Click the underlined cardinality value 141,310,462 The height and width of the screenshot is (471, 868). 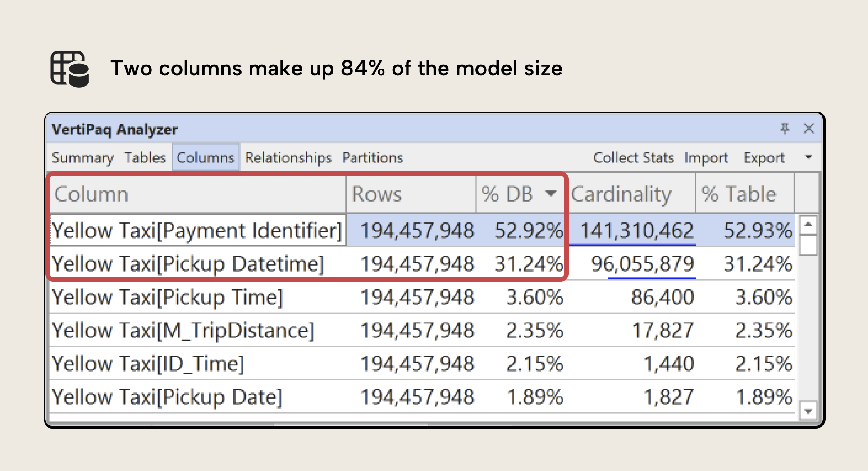(636, 231)
